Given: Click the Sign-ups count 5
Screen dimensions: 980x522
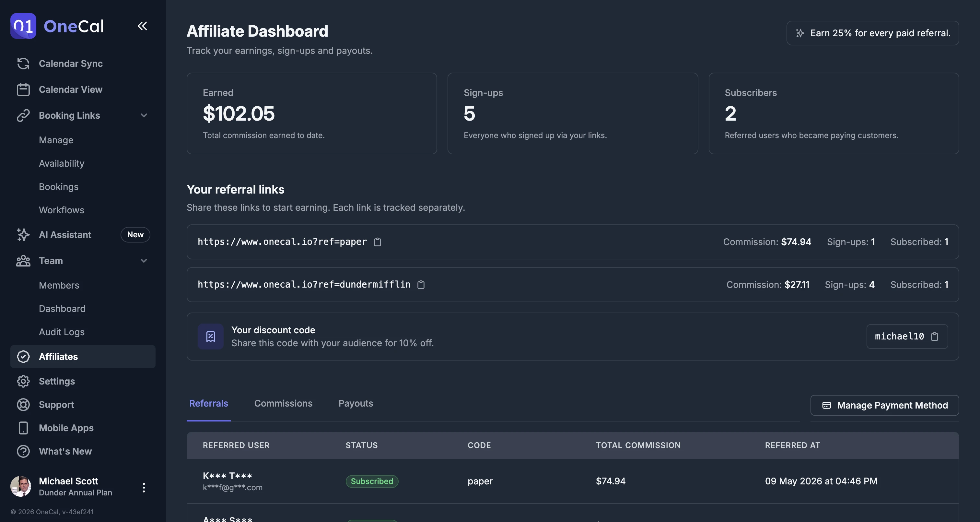Looking at the screenshot, I should click(x=470, y=113).
